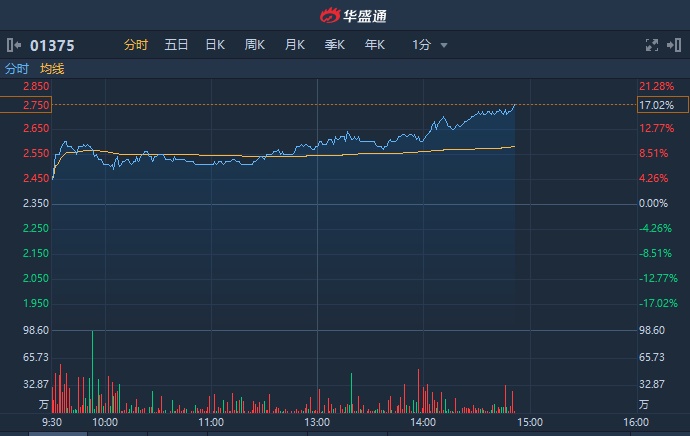Image resolution: width=690 pixels, height=436 pixels.
Task: Open the 1分 interval dropdown arrow
Action: (x=444, y=45)
